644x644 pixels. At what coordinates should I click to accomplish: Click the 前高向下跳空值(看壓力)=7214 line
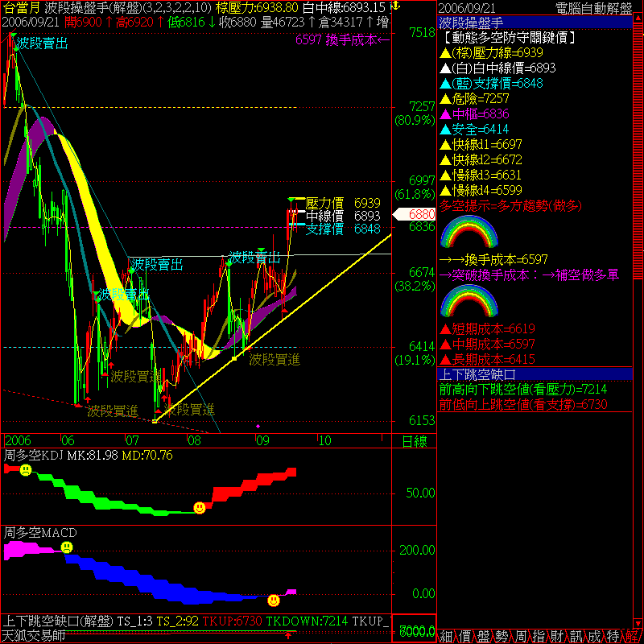click(523, 390)
